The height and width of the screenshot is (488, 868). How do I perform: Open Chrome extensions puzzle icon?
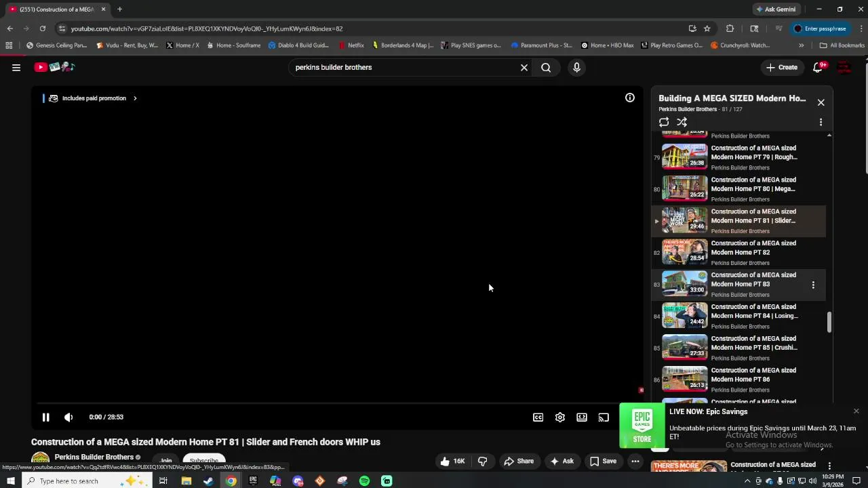pos(730,28)
